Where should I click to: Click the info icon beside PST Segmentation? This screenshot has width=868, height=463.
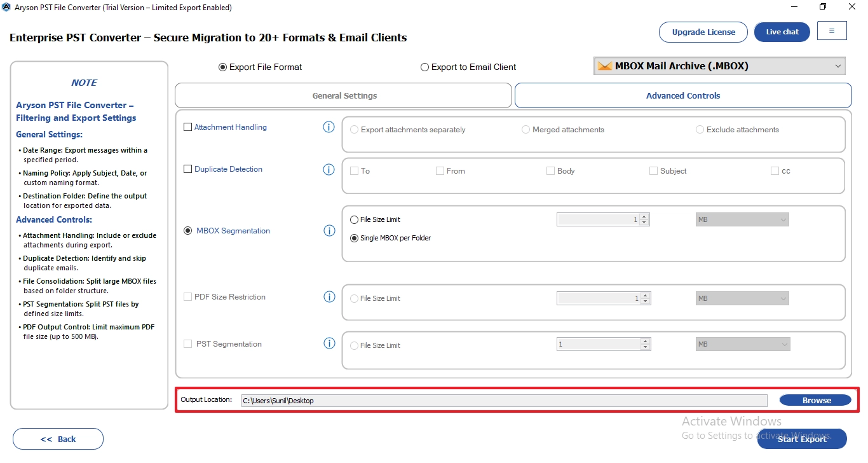(329, 343)
